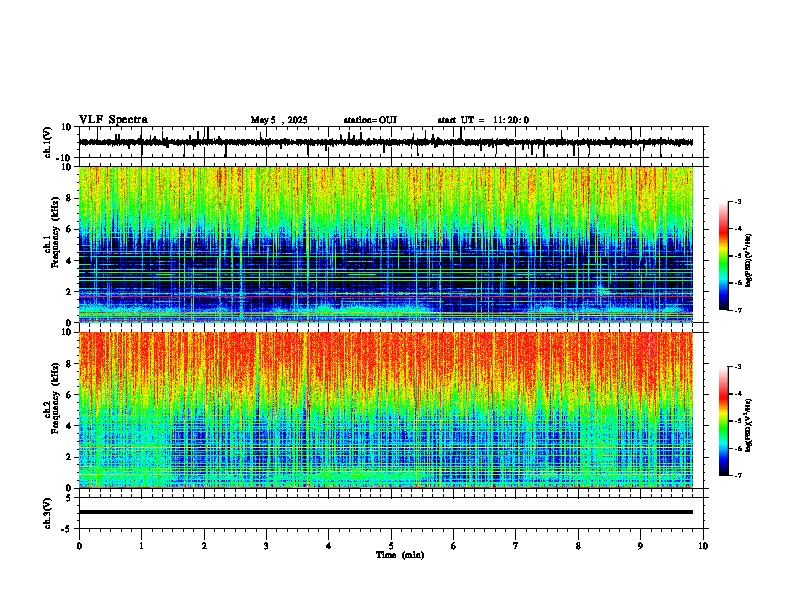Click the ch.2 spectrogram color scale bar
Image resolution: width=792 pixels, height=612 pixels.
pyautogui.click(x=723, y=421)
